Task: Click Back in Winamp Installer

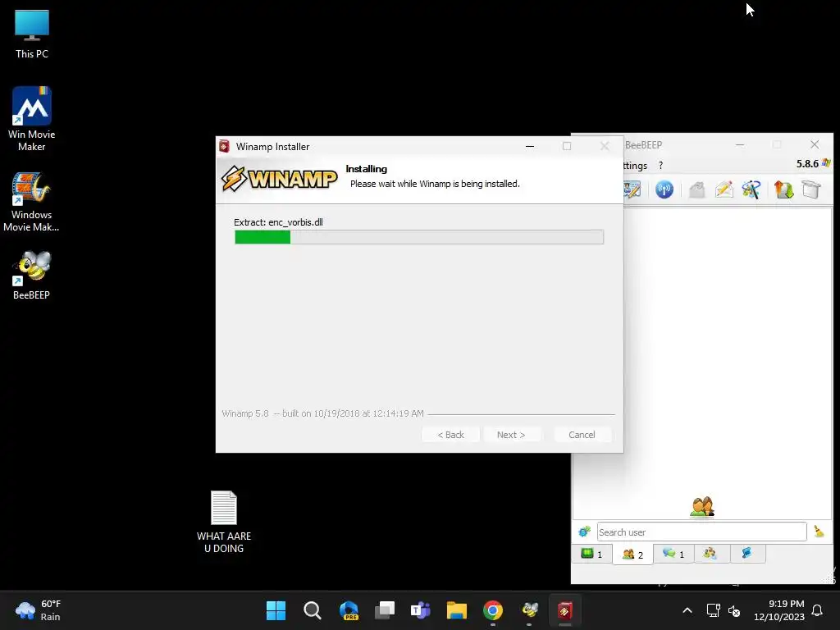Action: coord(450,435)
